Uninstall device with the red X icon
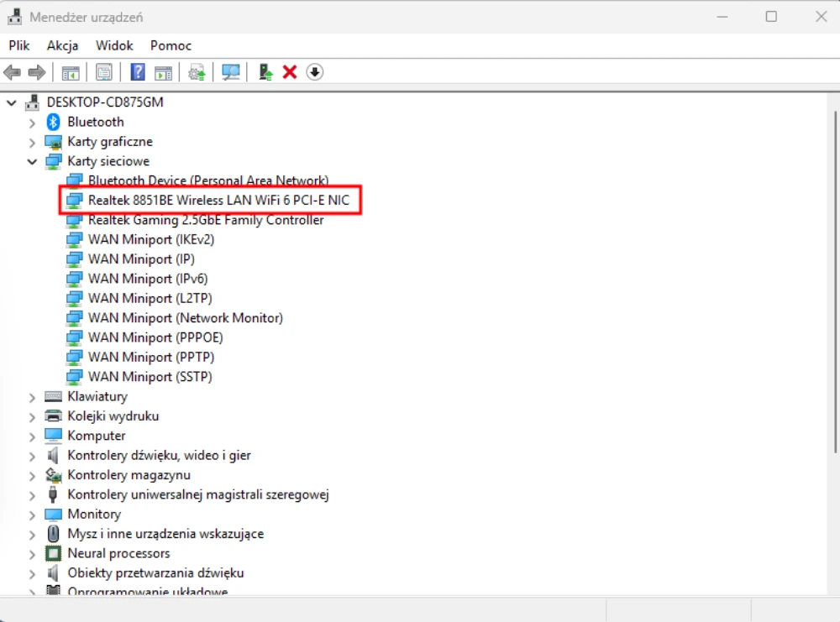 tap(290, 72)
